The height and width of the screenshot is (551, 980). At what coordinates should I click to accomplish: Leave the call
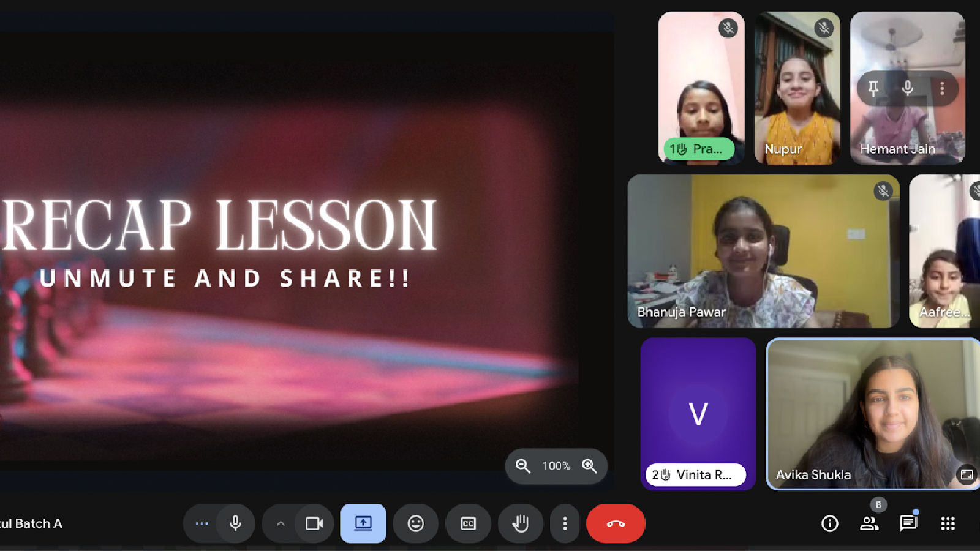pyautogui.click(x=615, y=523)
